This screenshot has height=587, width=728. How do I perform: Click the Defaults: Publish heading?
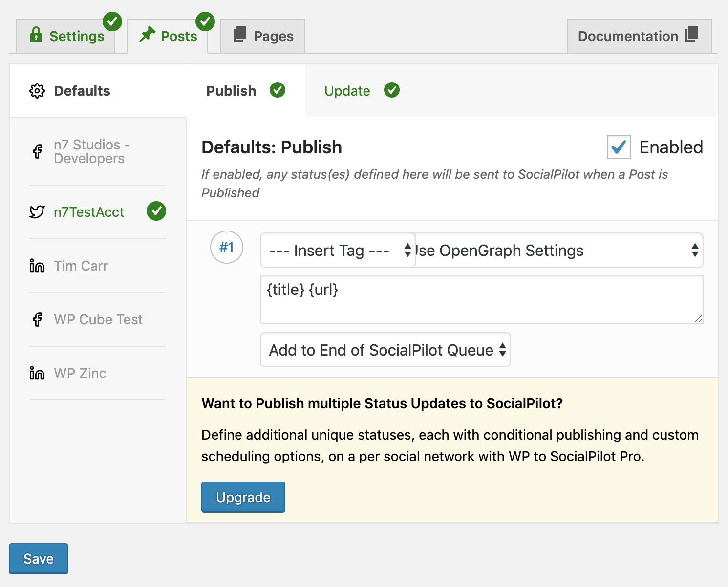click(x=272, y=147)
